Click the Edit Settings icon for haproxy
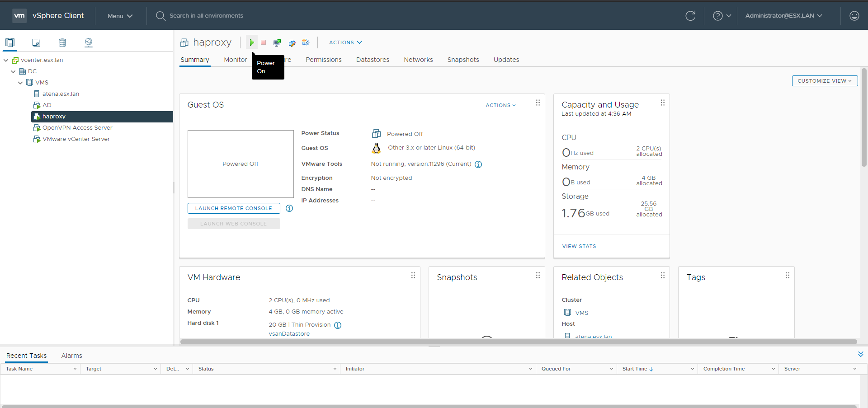Image resolution: width=868 pixels, height=408 pixels. 292,42
